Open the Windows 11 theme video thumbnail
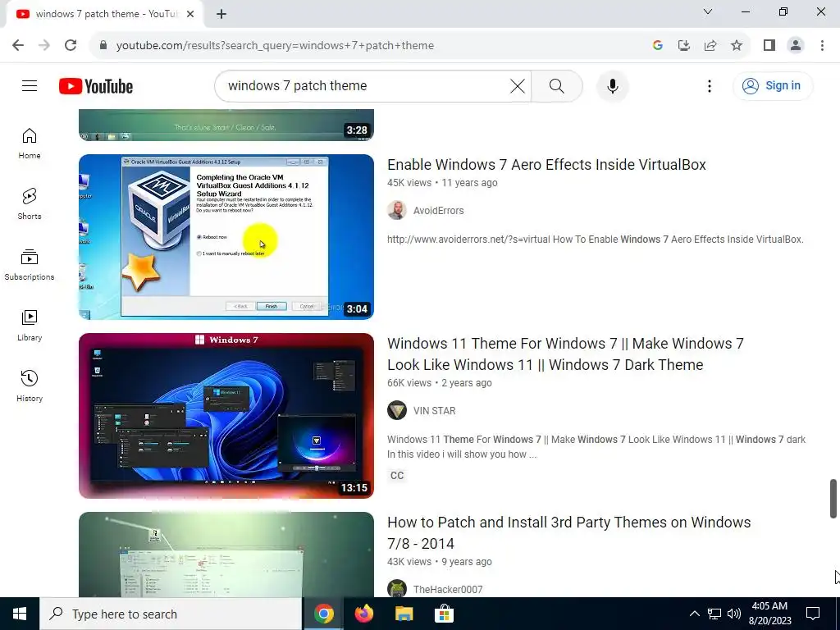This screenshot has height=630, width=840. (x=226, y=416)
